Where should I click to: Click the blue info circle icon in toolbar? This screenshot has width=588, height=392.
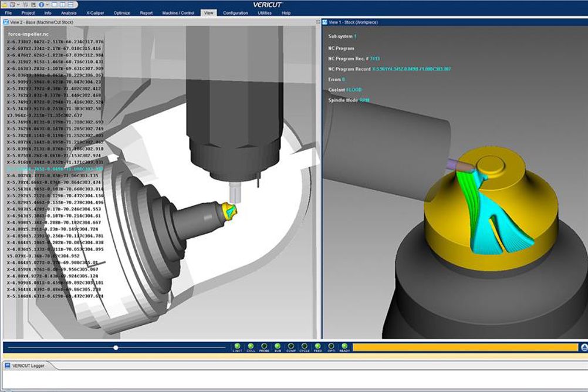tap(41, 5)
